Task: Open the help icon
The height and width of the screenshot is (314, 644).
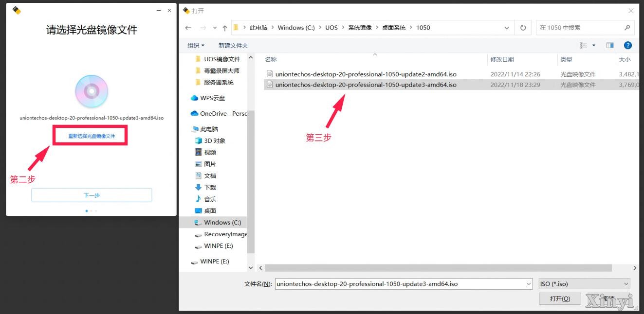Action: [628, 45]
